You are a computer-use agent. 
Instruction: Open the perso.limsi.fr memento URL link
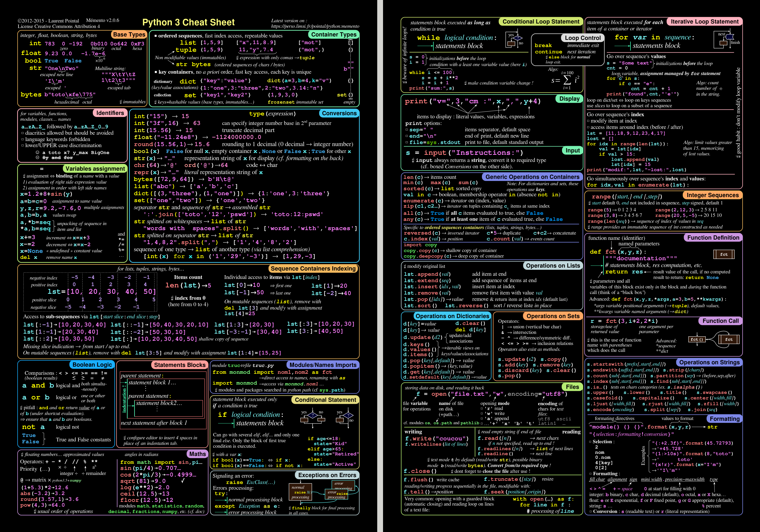315,26
